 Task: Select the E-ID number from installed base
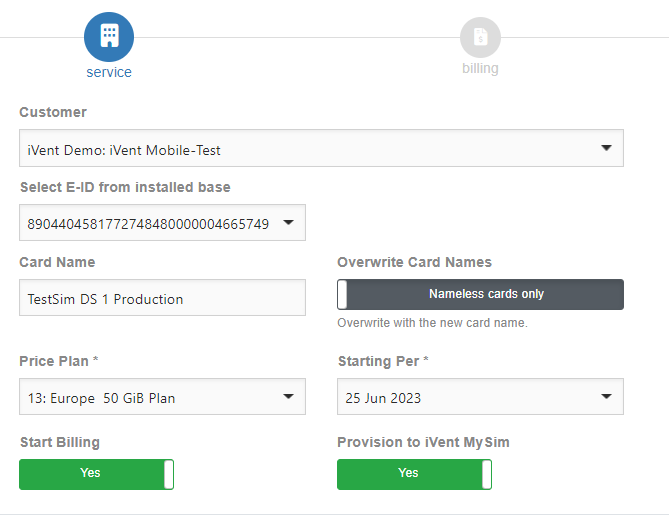[145, 223]
